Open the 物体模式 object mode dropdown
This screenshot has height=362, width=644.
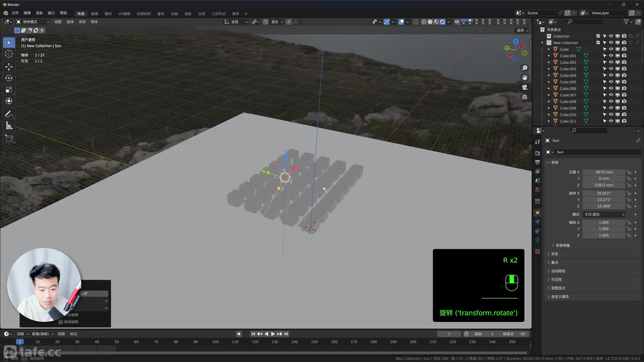33,22
